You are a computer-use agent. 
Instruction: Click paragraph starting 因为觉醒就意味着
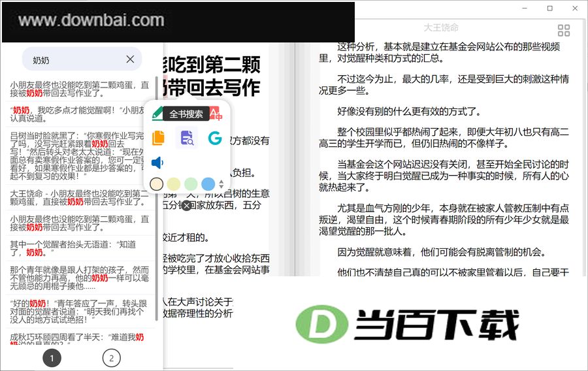442,252
